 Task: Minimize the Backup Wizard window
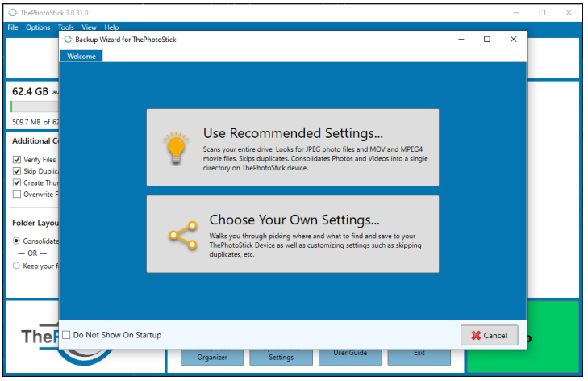tap(461, 39)
